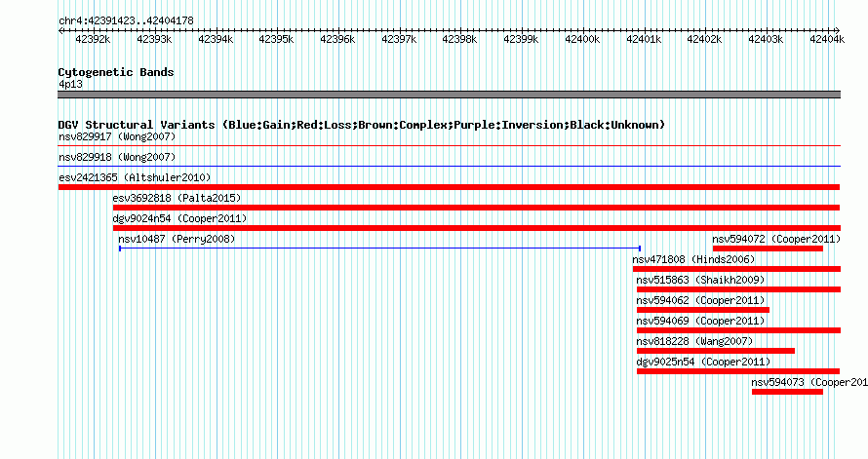Click the right arrowhead of the ruler
Image resolution: width=868 pixels, height=459 pixels.
click(838, 30)
